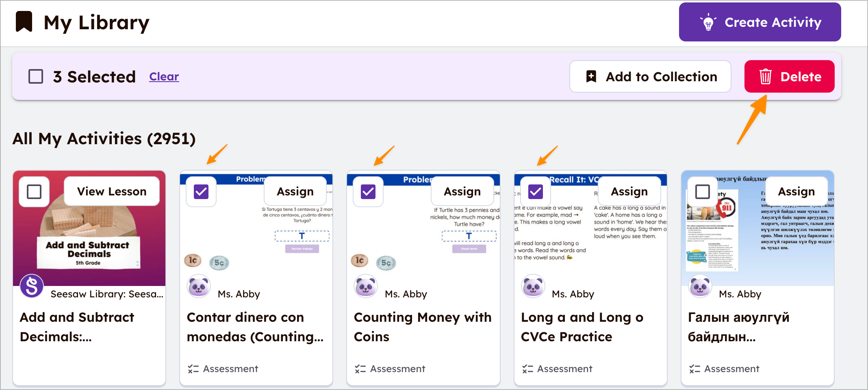Screen dimensions: 868x390
Task: Uncheck the Long a and Long o activity
Action: coord(536,192)
